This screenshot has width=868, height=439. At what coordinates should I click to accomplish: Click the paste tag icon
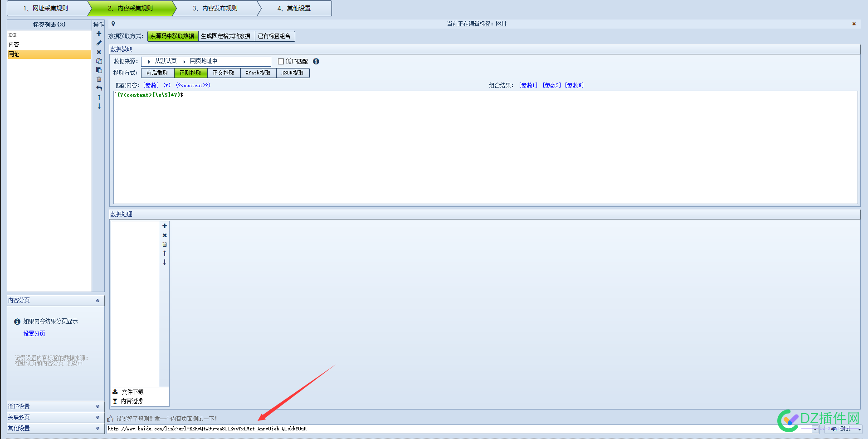(x=99, y=70)
